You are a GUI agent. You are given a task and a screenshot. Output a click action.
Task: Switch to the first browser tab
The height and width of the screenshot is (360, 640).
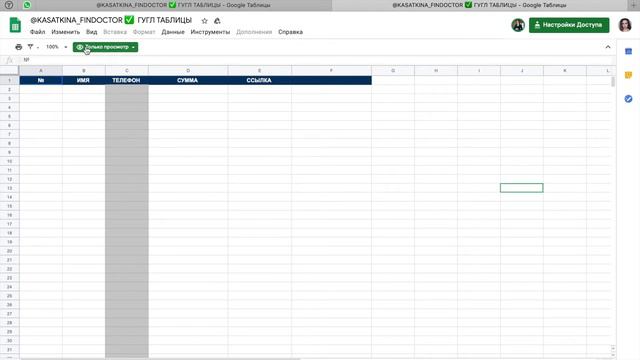click(183, 5)
